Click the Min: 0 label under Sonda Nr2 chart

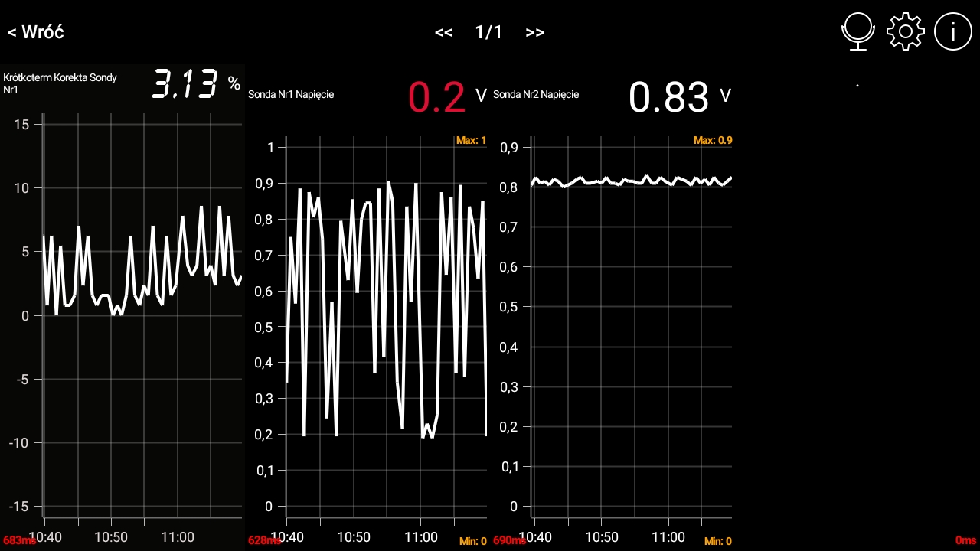point(717,542)
